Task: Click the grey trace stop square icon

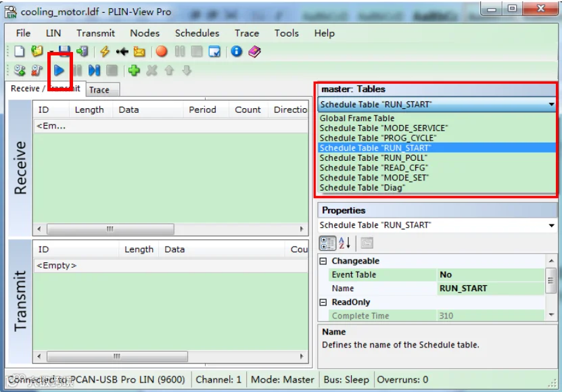Action: coord(197,51)
